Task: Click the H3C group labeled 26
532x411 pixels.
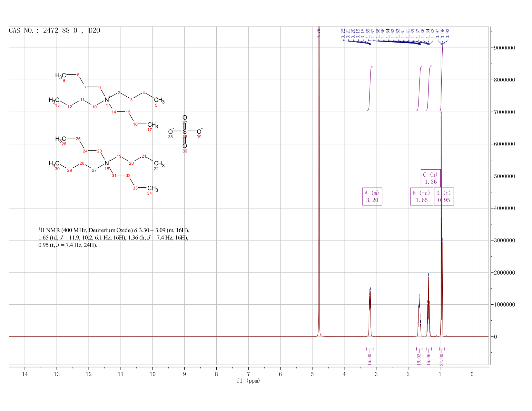Action: pos(61,139)
